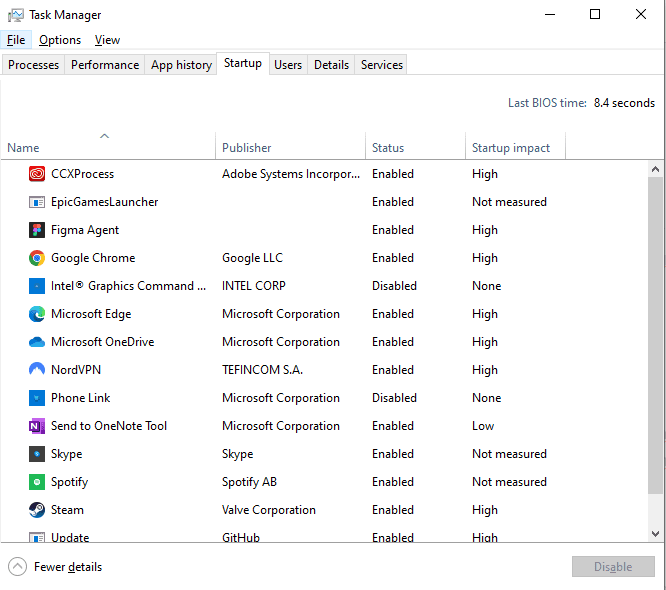Click the Task Manager title bar icon
Screen dimensions: 666x590
click(x=16, y=15)
